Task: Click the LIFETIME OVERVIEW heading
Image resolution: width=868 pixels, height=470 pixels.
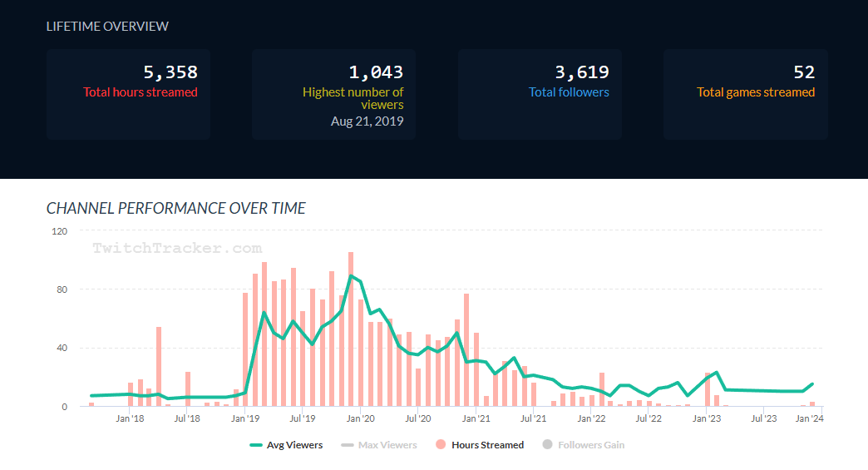Action: pos(107,27)
